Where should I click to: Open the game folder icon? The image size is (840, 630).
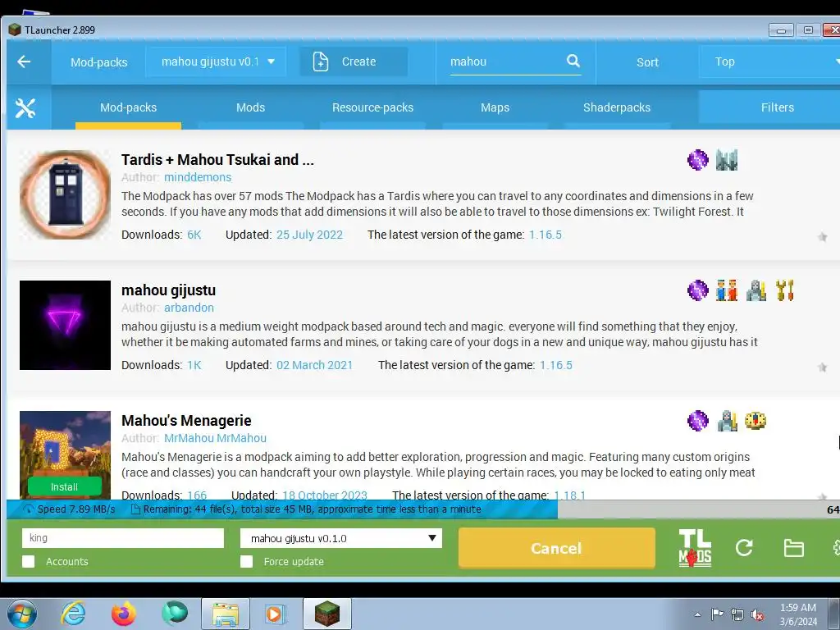793,548
